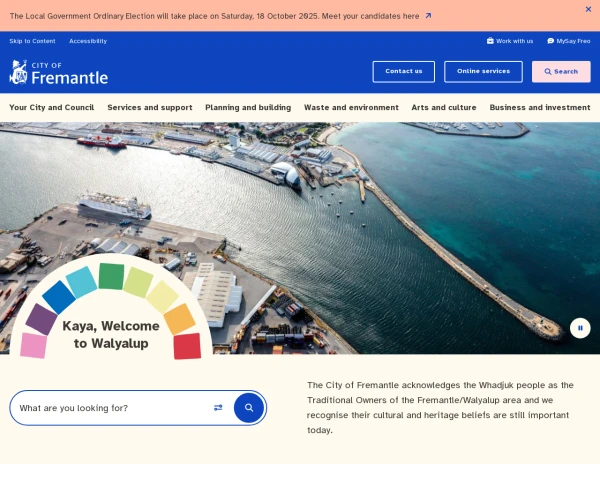Click the City of Fremantle logo
The height and width of the screenshot is (480, 600).
tap(58, 72)
